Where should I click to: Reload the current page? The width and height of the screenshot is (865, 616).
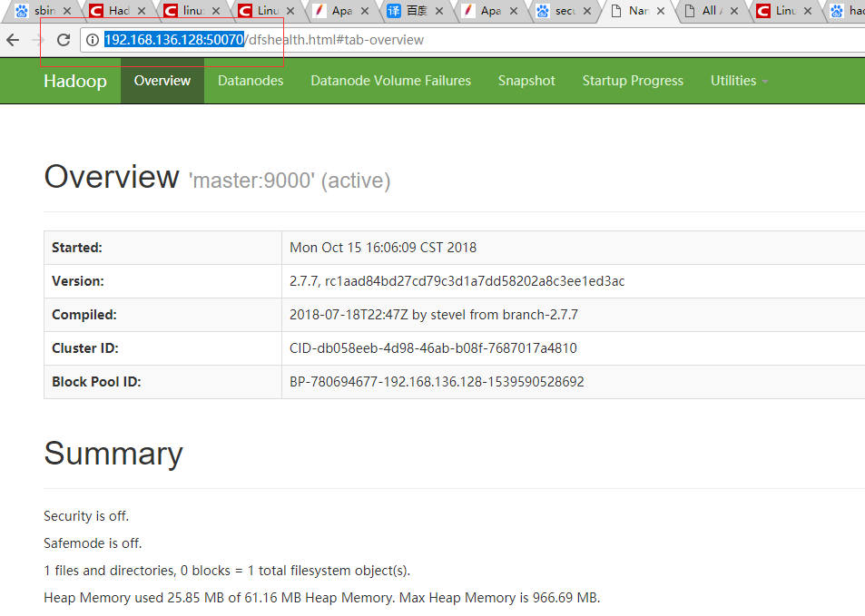(64, 40)
